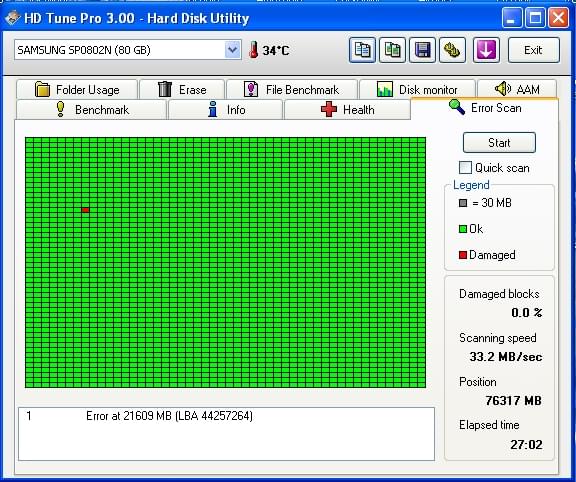This screenshot has width=576, height=482.
Task: Go to the AAM tab
Action: tap(517, 89)
